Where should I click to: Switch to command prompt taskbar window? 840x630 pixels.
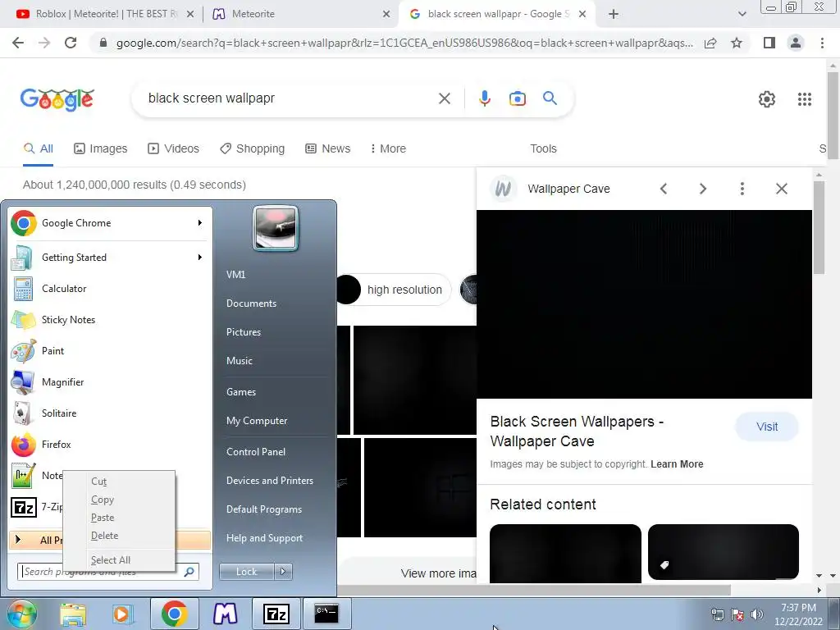(x=326, y=614)
